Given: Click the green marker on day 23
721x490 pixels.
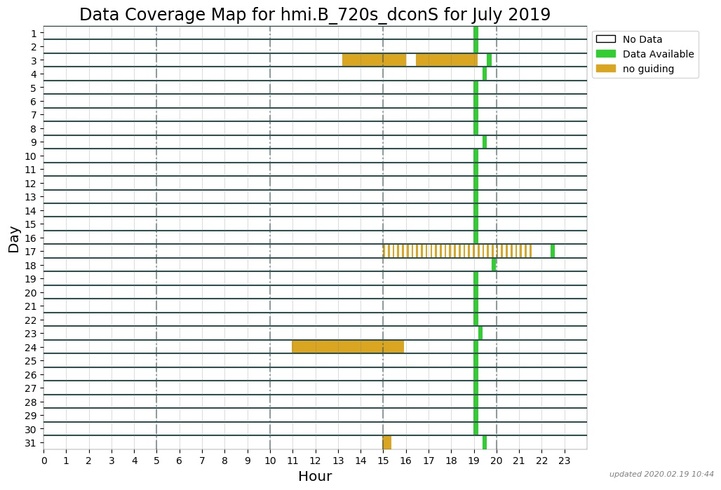Looking at the screenshot, I should [480, 333].
